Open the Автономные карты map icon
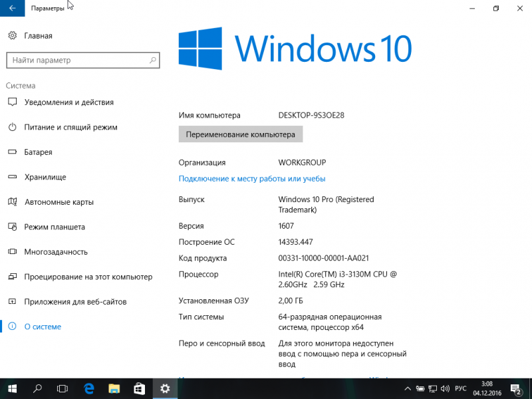 click(12, 202)
